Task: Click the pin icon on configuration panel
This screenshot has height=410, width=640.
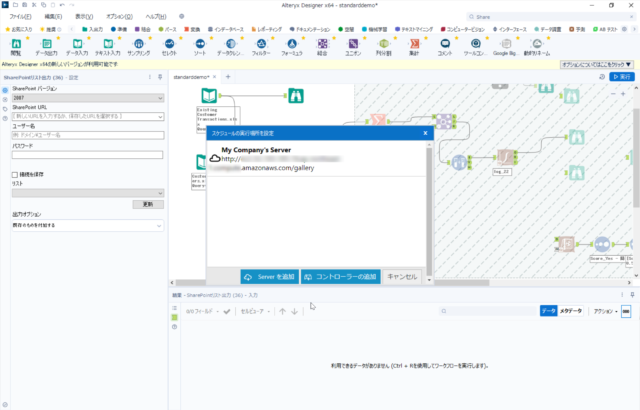Action: point(160,77)
